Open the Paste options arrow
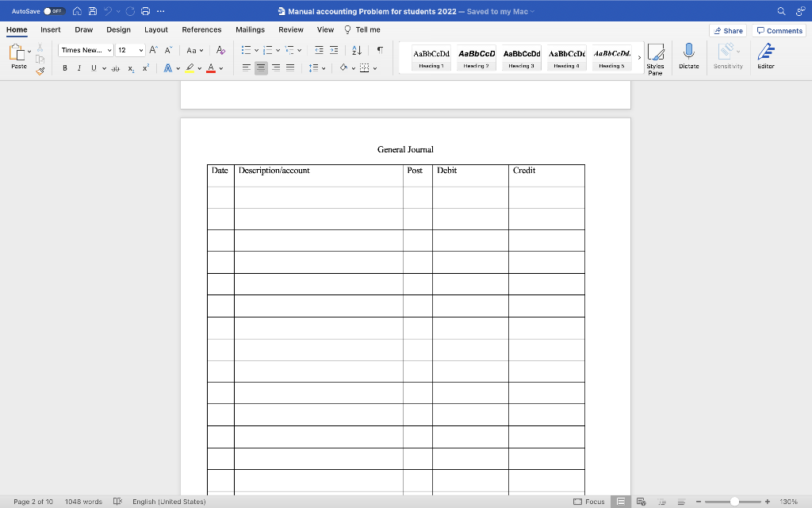812x508 pixels. [x=29, y=52]
